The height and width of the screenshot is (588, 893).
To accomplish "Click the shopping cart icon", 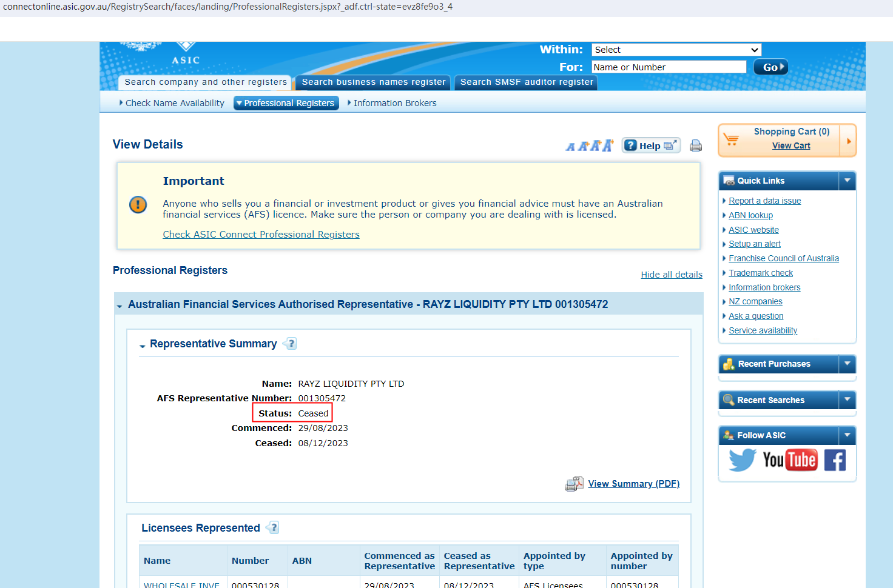I will [x=732, y=139].
